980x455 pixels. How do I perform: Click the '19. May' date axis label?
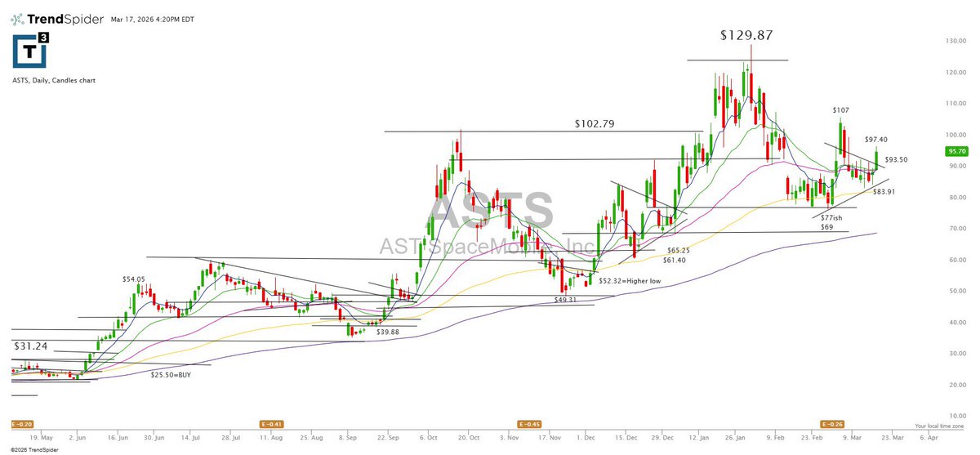click(x=40, y=437)
